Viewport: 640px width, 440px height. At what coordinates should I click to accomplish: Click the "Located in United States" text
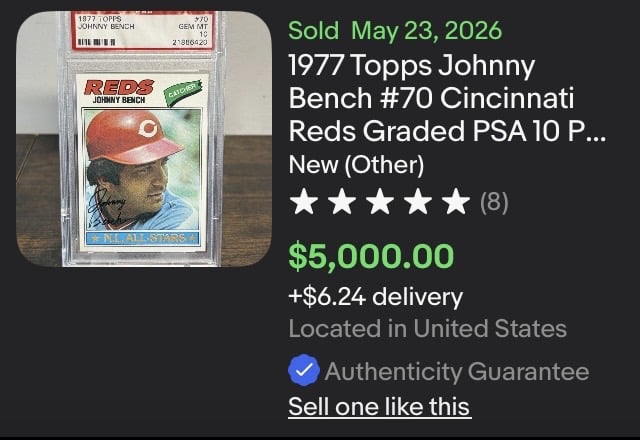pos(427,329)
